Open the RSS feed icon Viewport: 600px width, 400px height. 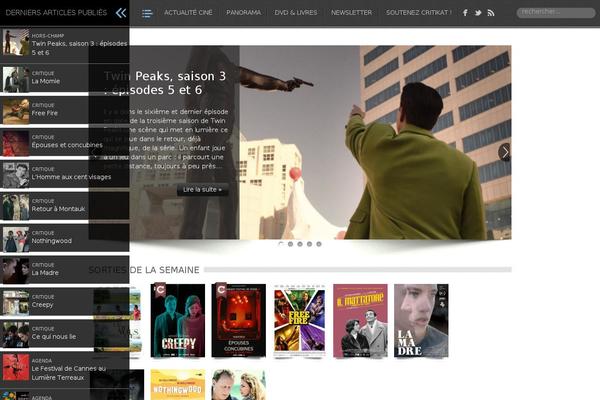(x=491, y=13)
